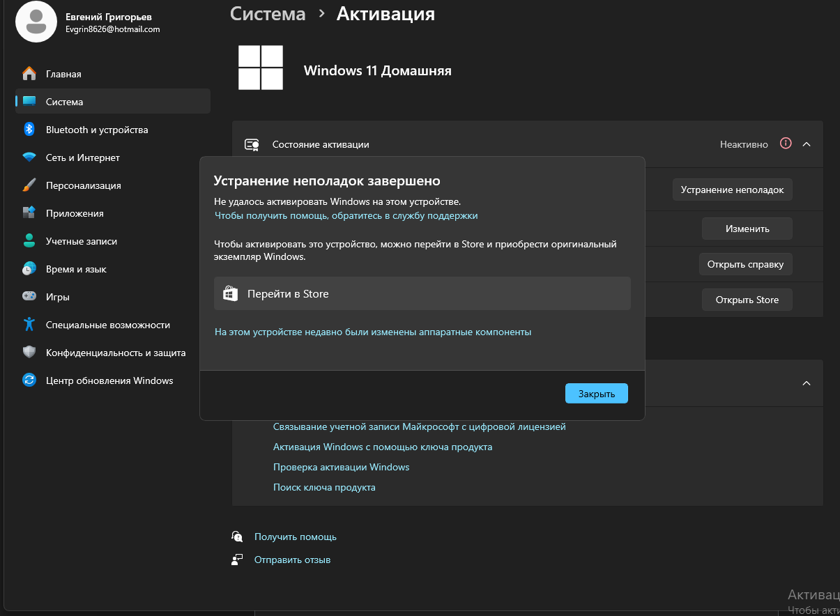Click the user profile avatar Евгений Григорьев
Viewport: 840px width, 616px height.
pos(36,22)
